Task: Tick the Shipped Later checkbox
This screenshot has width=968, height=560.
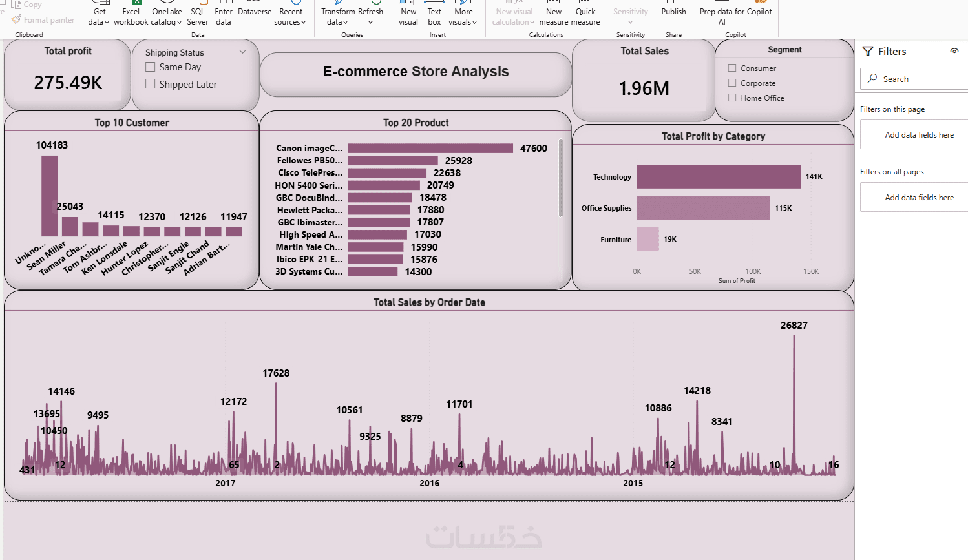Action: coord(151,84)
